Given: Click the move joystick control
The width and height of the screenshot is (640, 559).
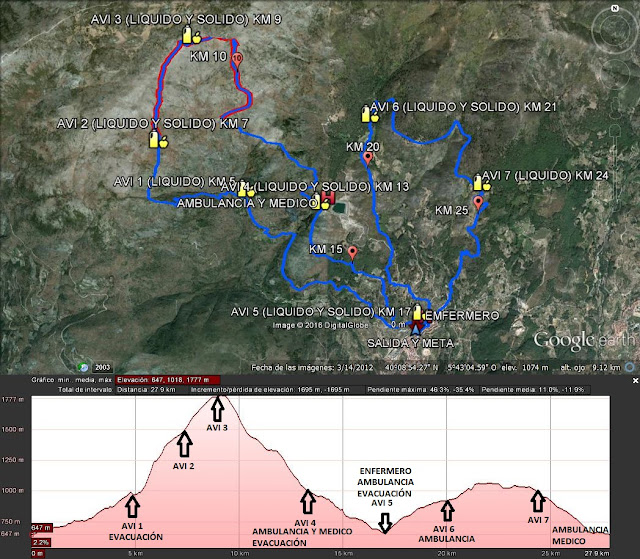Looking at the screenshot, I should 614,74.
